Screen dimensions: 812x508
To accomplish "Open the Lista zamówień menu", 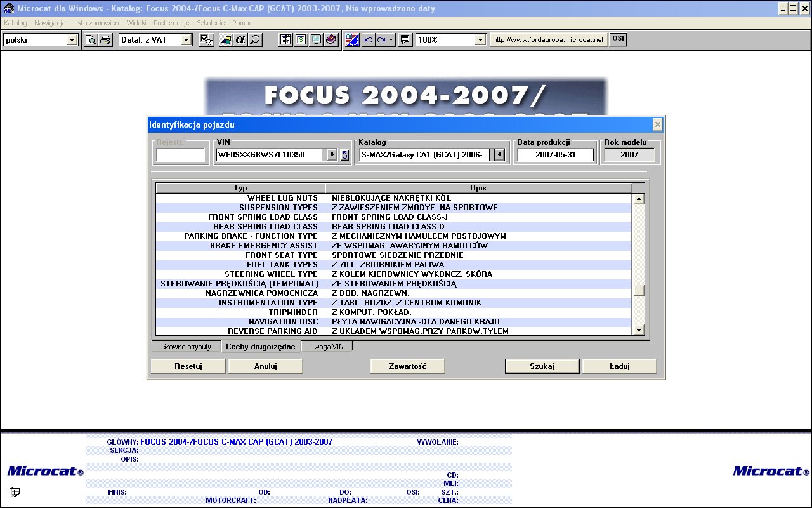I will click(96, 23).
